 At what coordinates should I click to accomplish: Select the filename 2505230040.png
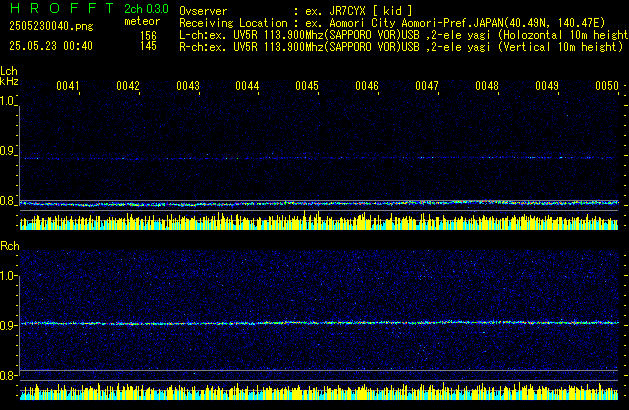click(51, 26)
